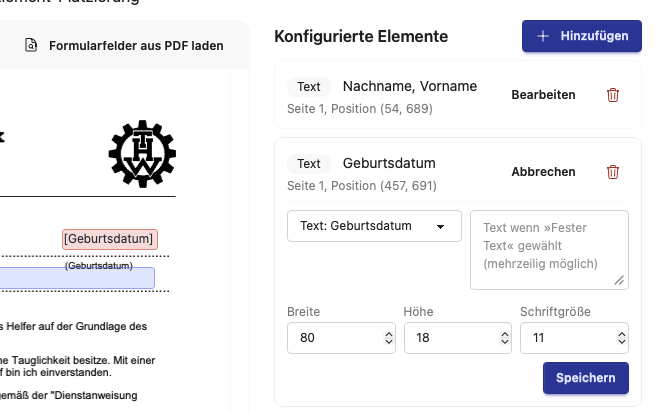Screen dimensions: 653x412
Task: Adjust the Schriftgröße stepper arrows
Action: pyautogui.click(x=622, y=338)
